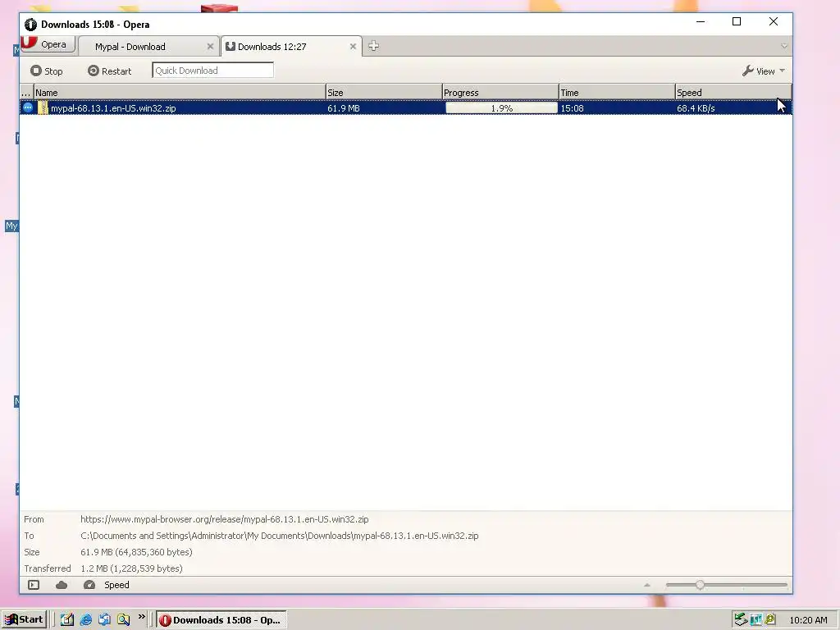Image resolution: width=840 pixels, height=630 pixels.
Task: Click the To destination path text
Action: point(280,536)
